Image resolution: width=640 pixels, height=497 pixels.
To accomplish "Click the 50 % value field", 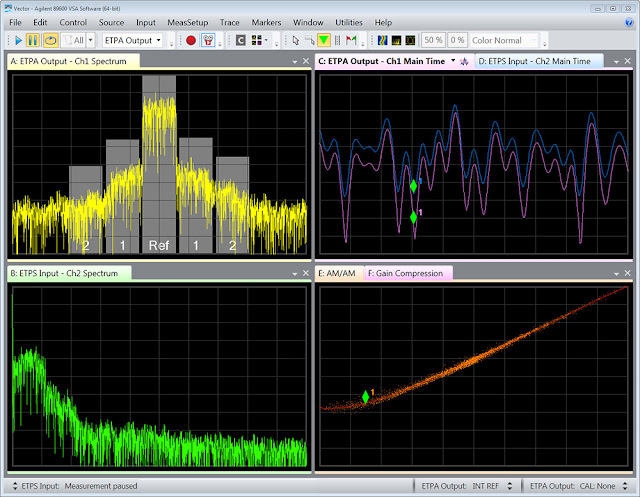I will [x=431, y=41].
